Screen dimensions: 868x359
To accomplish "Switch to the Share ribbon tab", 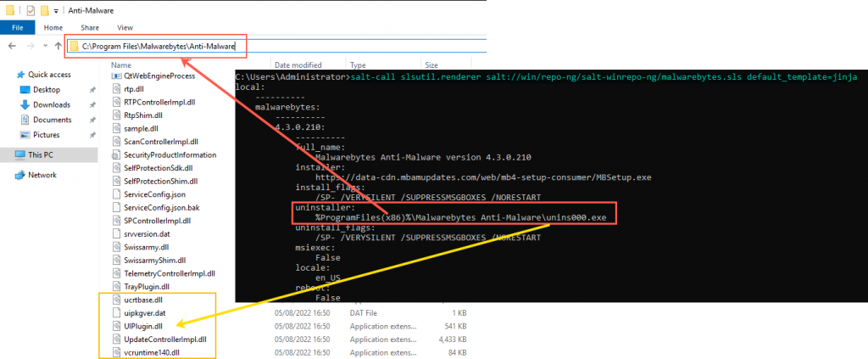I will [90, 27].
